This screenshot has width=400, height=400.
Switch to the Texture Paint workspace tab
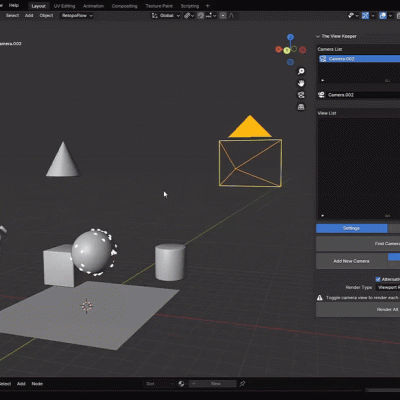[159, 6]
